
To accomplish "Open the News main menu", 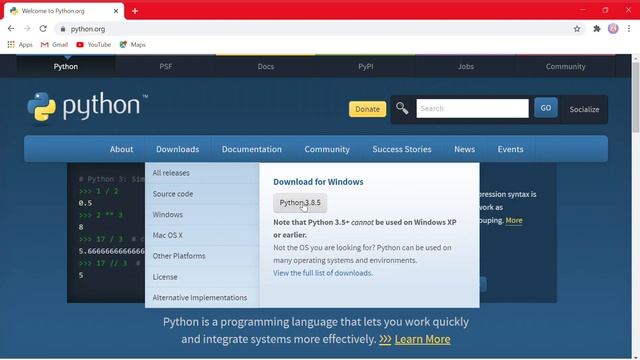I will point(464,149).
